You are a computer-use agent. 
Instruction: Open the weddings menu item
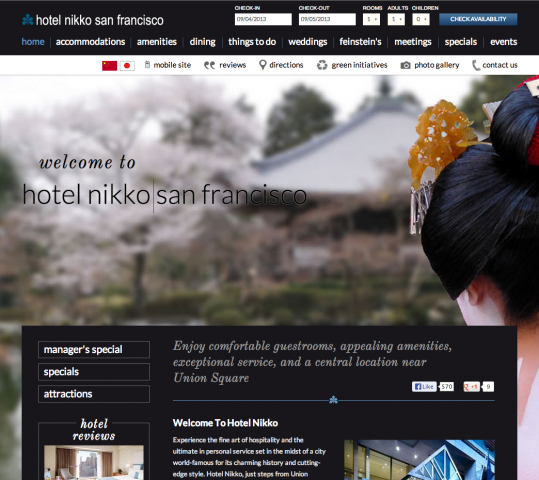(x=308, y=42)
